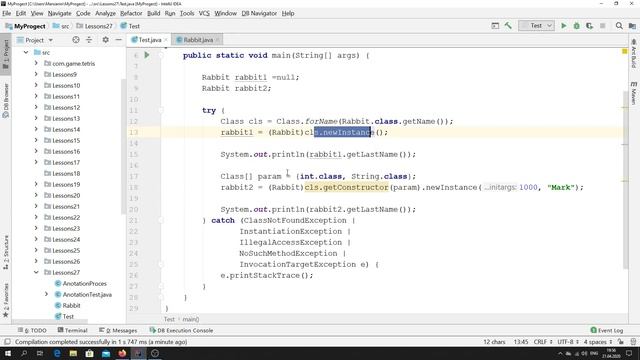Image resolution: width=640 pixels, height=360 pixels.
Task: Open the DB Navigator menu
Action: point(259,13)
